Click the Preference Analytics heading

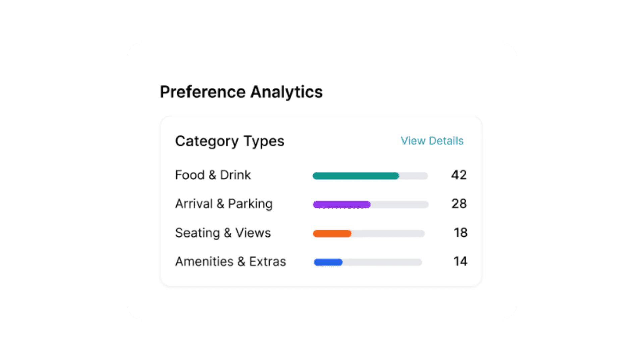pos(241,92)
